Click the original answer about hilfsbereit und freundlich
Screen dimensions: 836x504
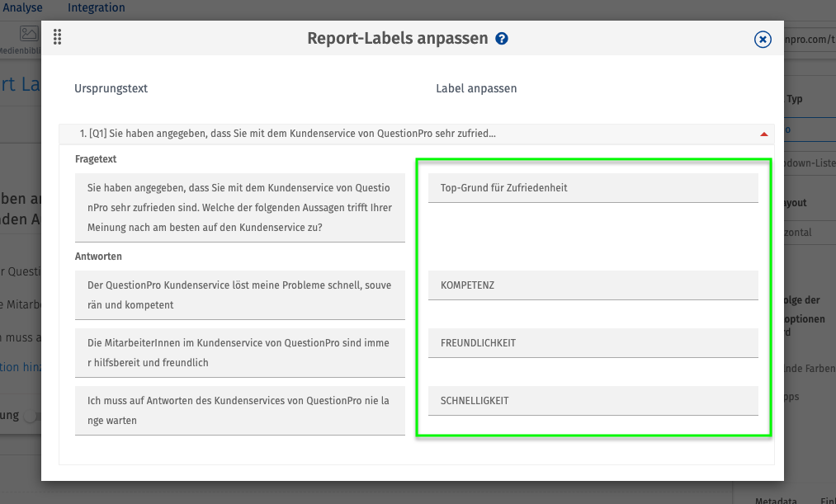point(239,352)
